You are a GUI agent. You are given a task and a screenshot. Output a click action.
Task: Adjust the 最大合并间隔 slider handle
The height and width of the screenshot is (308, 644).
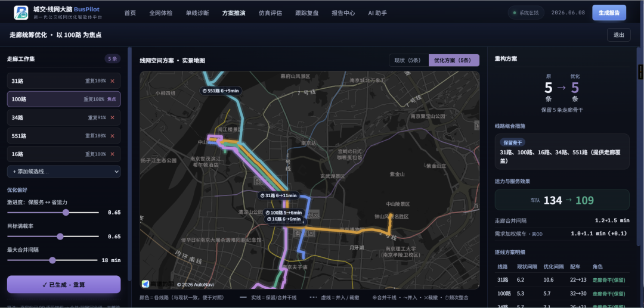click(x=52, y=260)
